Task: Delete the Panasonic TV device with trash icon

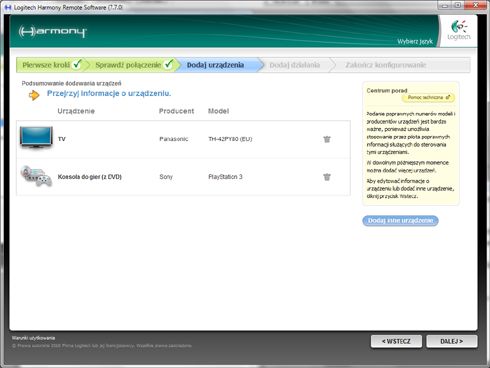Action: [327, 139]
